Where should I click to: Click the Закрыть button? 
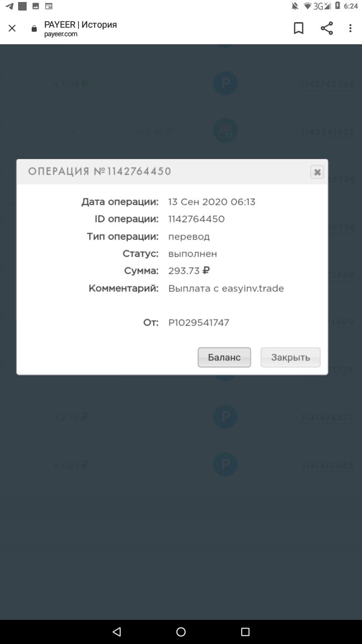click(x=291, y=357)
